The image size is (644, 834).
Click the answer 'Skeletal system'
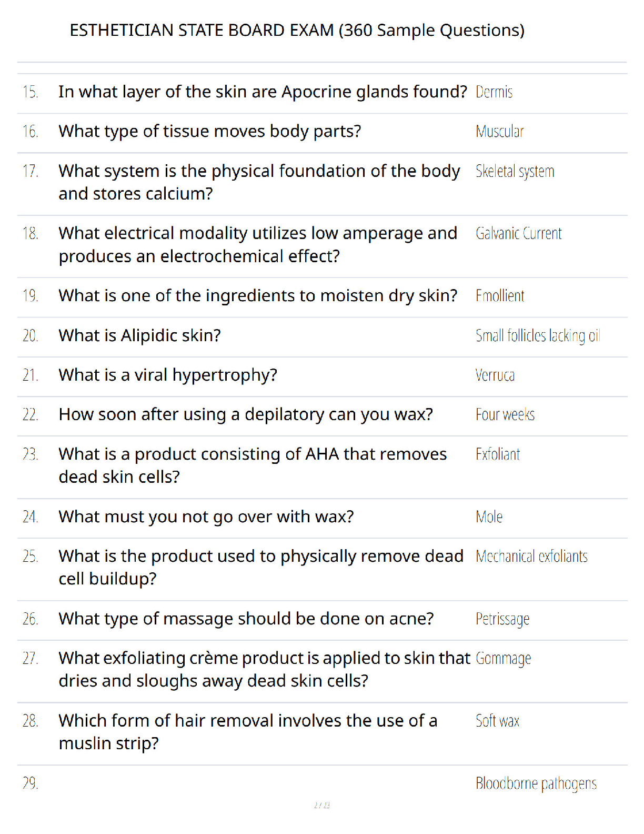(x=515, y=171)
